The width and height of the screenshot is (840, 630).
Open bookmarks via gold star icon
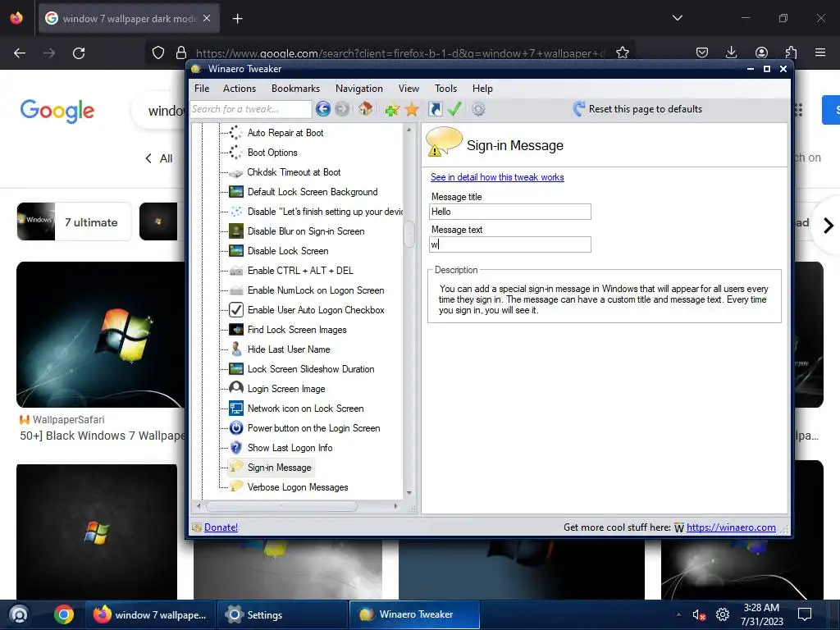[412, 109]
